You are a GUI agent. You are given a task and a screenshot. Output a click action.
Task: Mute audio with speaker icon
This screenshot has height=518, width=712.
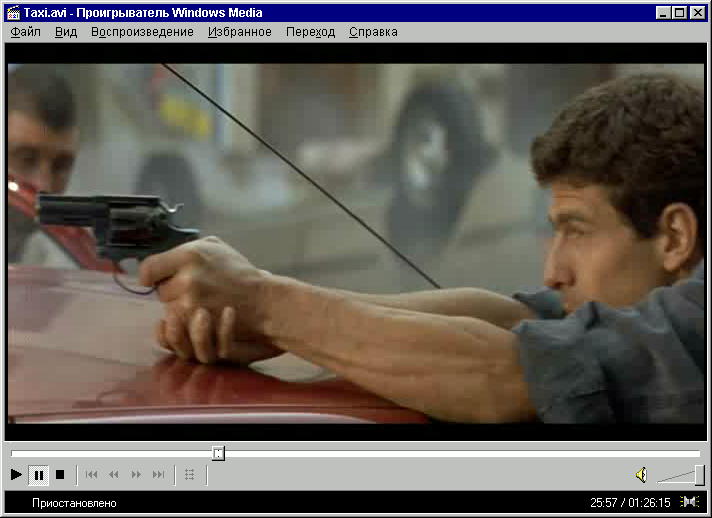[641, 475]
